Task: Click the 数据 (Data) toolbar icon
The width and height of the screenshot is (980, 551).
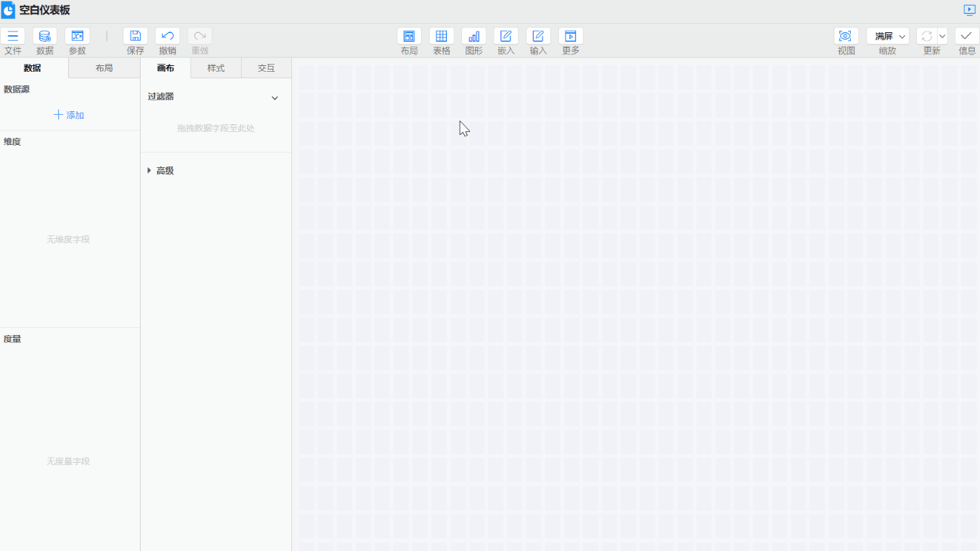Action: [44, 36]
